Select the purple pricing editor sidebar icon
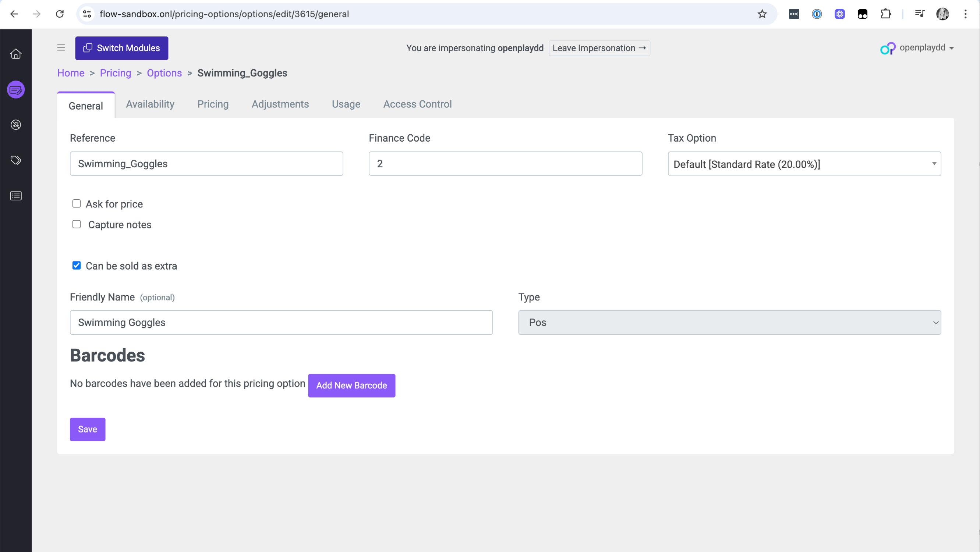The height and width of the screenshot is (552, 980). point(15,90)
